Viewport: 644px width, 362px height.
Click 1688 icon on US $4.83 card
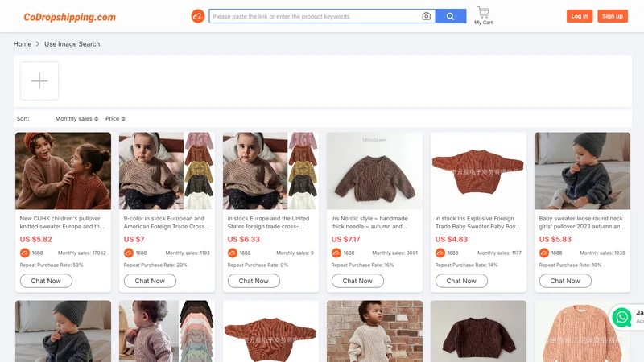click(440, 253)
